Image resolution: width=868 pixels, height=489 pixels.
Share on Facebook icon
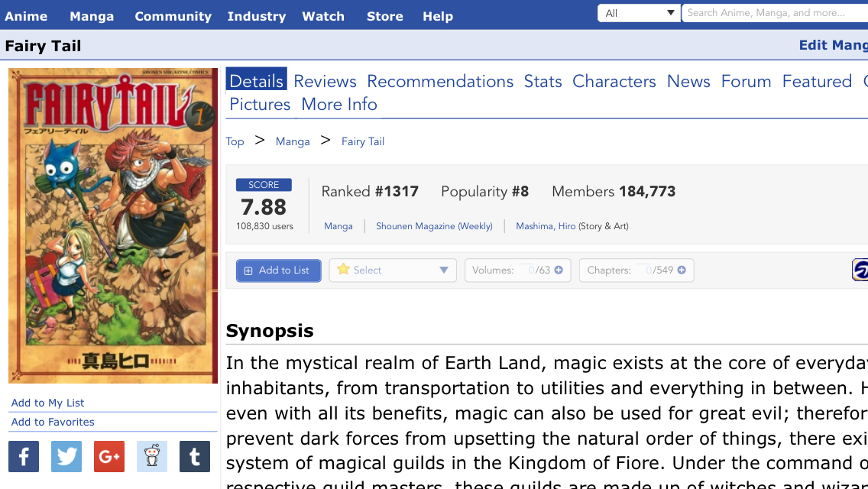[x=24, y=456]
